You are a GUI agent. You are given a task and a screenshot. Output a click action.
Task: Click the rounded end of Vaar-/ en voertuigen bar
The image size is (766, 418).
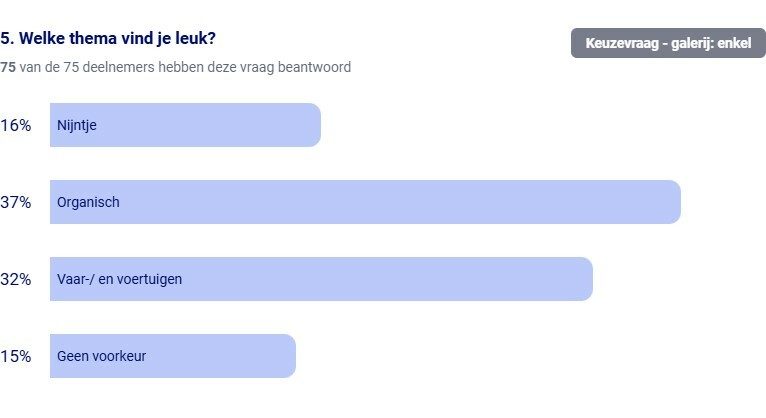coord(586,279)
